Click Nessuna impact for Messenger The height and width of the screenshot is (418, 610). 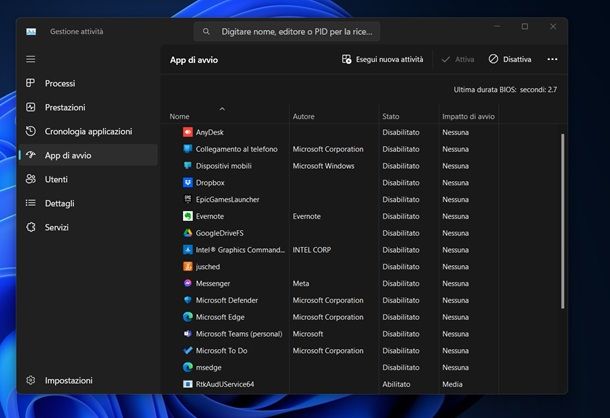pyautogui.click(x=455, y=283)
